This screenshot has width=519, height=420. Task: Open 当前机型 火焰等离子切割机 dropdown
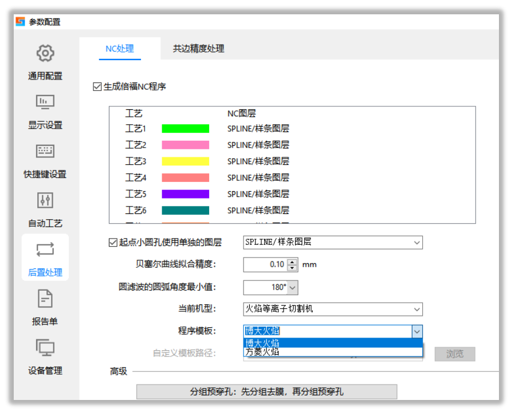click(333, 309)
